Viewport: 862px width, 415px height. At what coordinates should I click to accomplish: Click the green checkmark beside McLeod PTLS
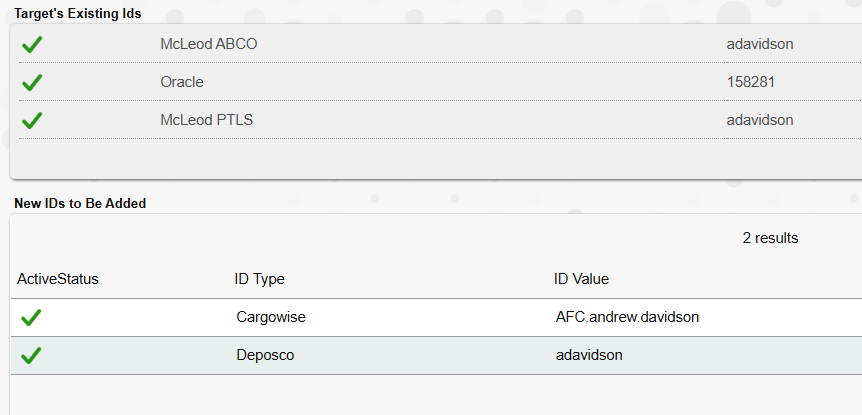32,120
